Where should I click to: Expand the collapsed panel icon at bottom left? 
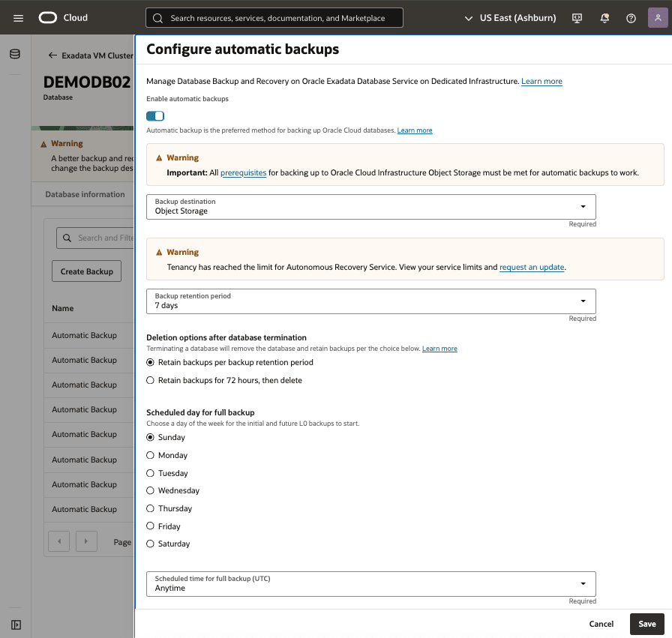(x=15, y=625)
